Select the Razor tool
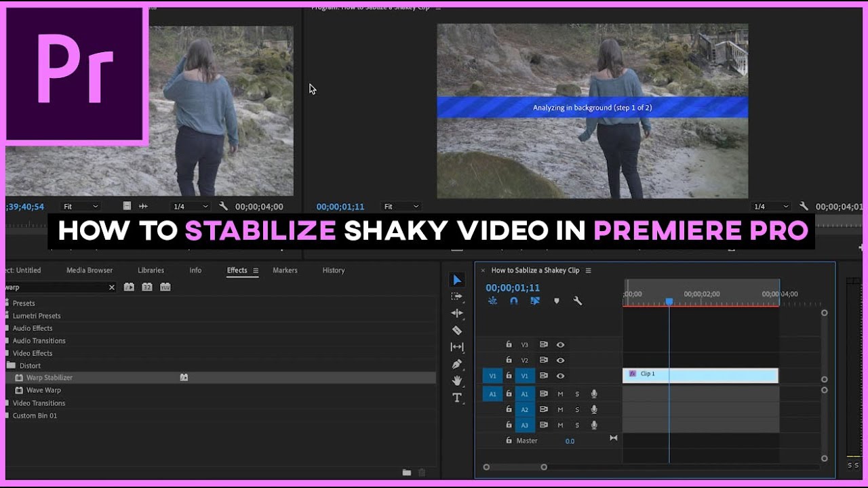Viewport: 868px width, 488px height. (457, 330)
